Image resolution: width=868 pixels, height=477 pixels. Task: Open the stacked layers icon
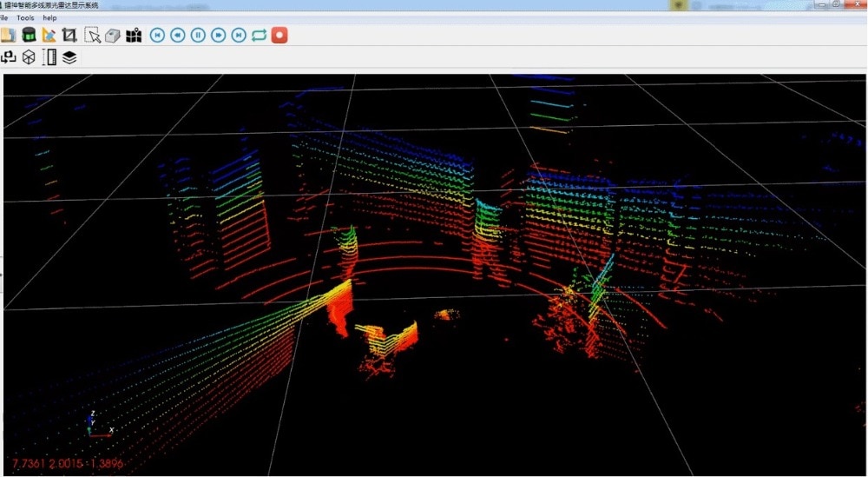click(69, 57)
